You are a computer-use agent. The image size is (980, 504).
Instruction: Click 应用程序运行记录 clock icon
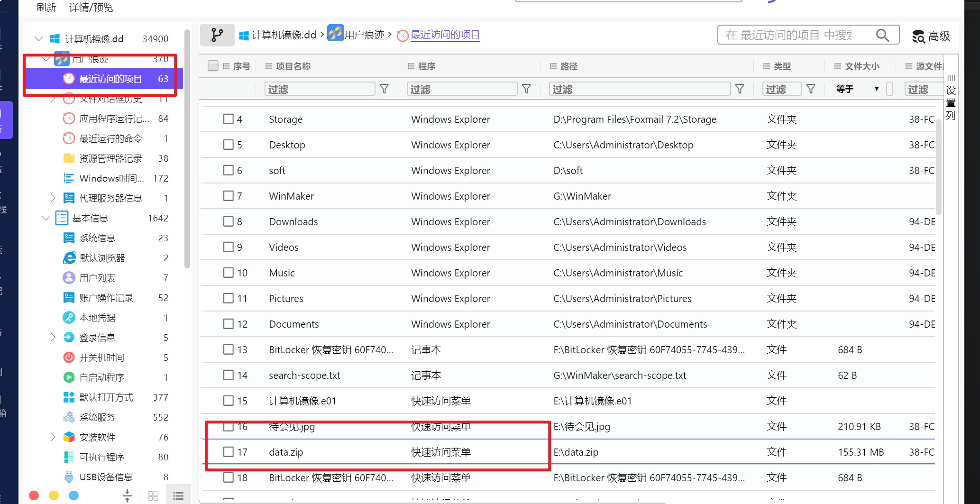click(x=69, y=119)
